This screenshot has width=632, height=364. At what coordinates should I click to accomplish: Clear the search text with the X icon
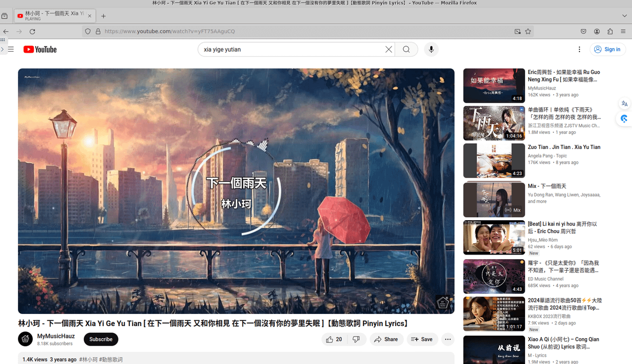pos(389,50)
